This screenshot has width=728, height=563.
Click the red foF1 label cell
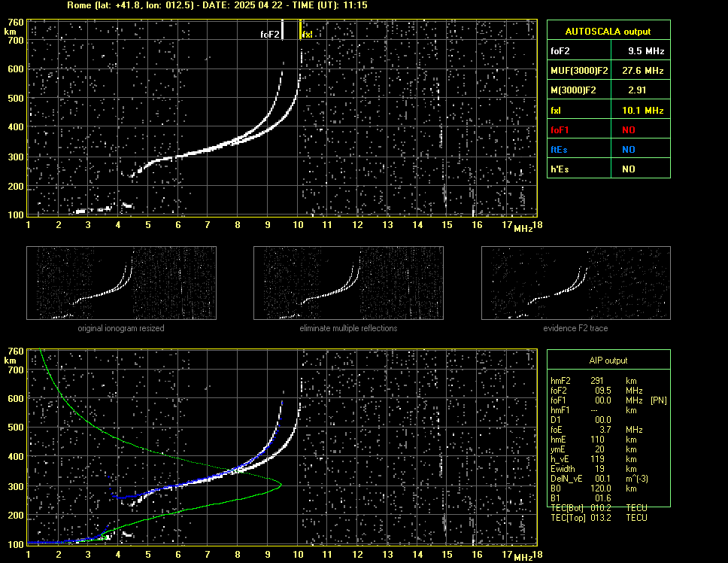coord(579,129)
